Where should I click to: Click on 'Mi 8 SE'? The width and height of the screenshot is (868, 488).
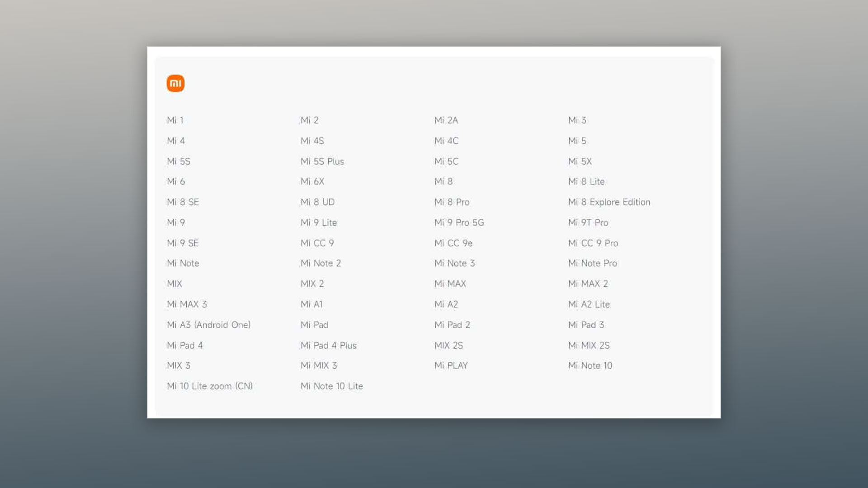[183, 202]
